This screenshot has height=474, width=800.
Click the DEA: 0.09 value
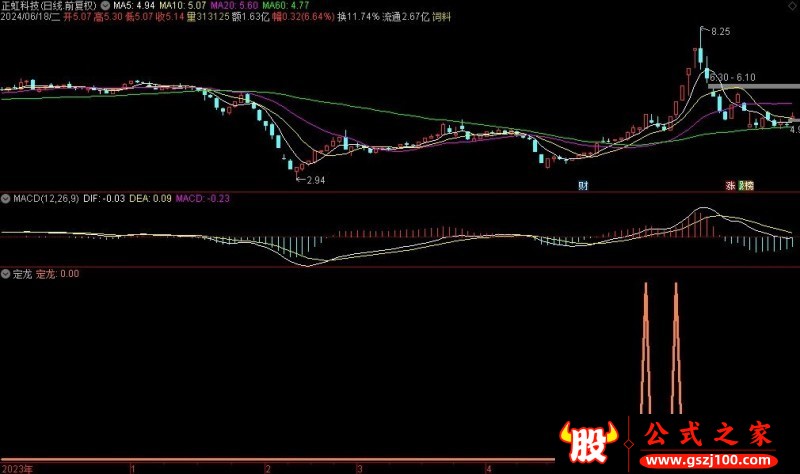click(150, 198)
